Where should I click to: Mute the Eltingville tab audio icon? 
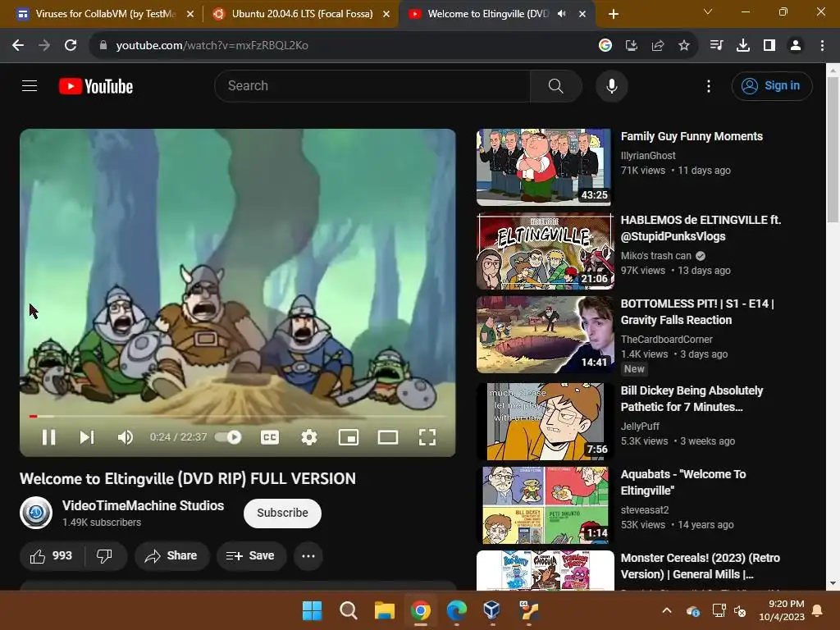pyautogui.click(x=561, y=14)
